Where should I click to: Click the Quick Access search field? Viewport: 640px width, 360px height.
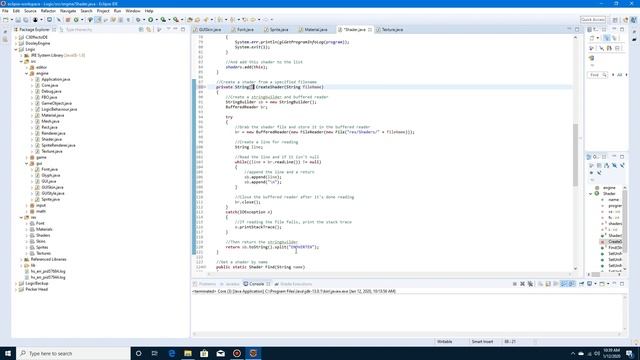(x=593, y=20)
